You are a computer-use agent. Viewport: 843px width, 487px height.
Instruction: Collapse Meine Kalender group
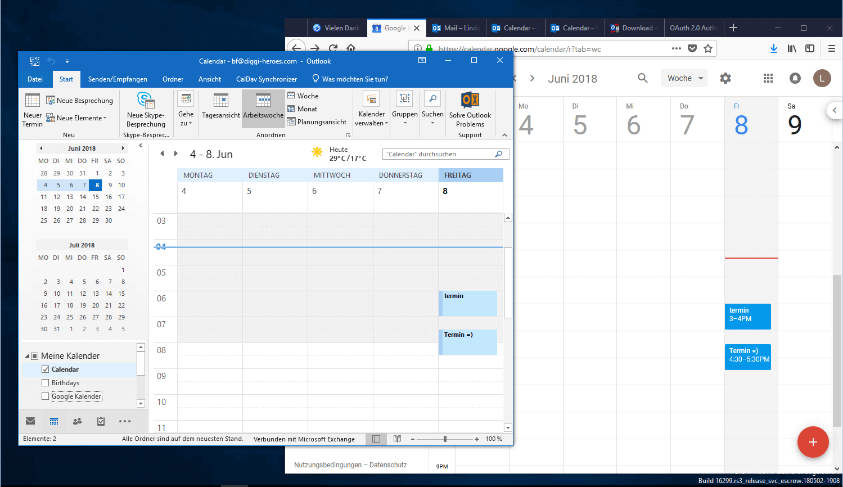coord(27,356)
